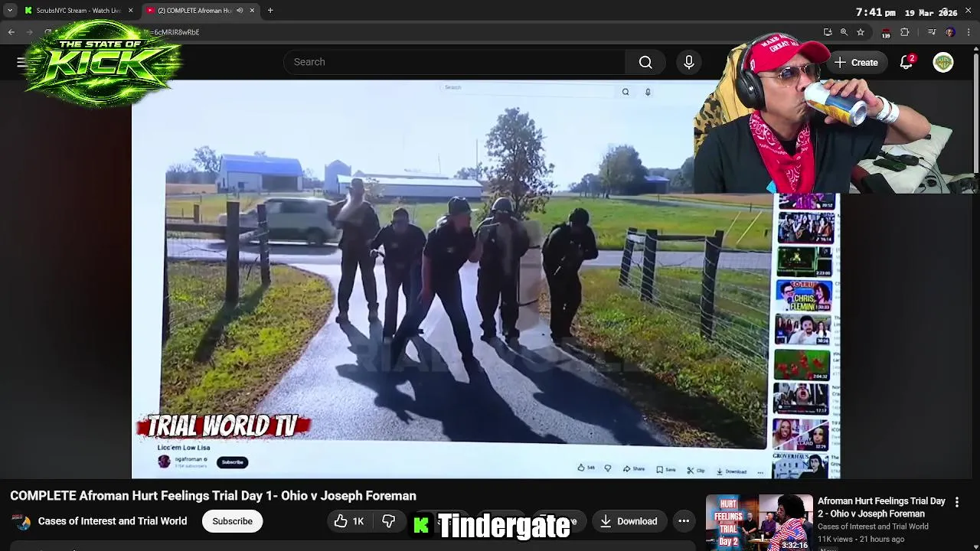Open the YouTube notifications bell

point(906,63)
